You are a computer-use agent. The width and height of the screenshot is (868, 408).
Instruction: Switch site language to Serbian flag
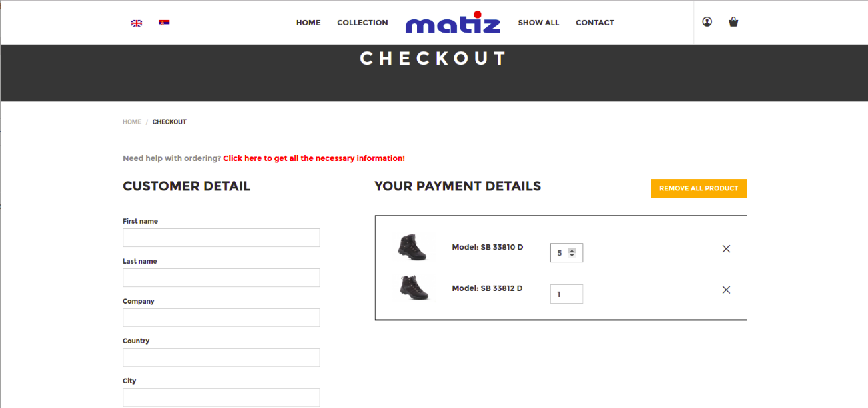click(x=164, y=23)
